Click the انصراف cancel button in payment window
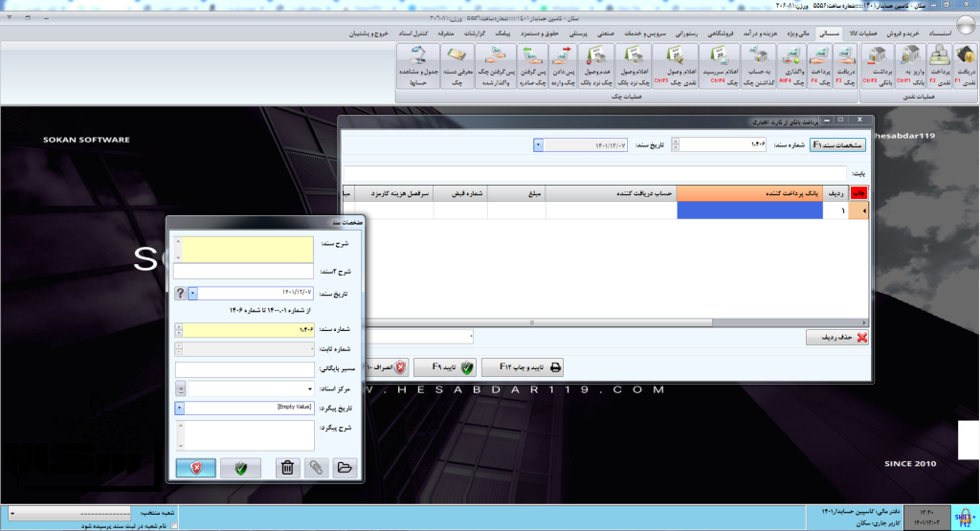The image size is (980, 531). [x=387, y=367]
